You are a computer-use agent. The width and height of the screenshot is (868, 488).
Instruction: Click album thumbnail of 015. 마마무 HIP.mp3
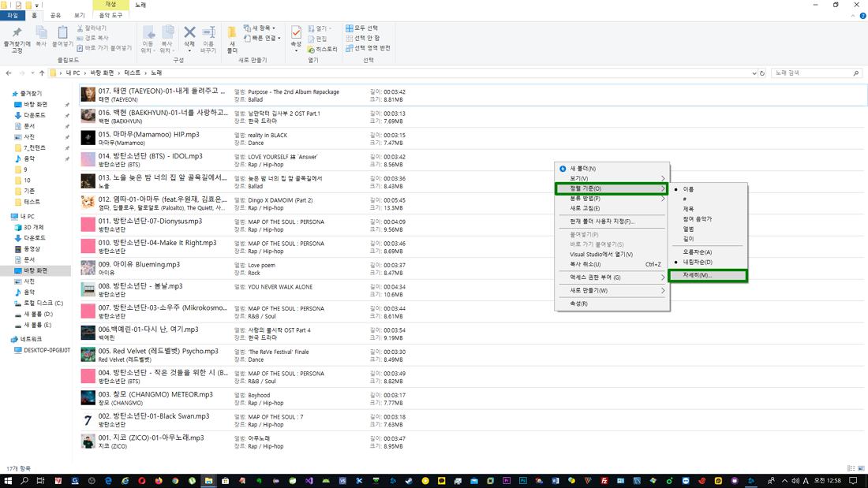pyautogui.click(x=88, y=138)
